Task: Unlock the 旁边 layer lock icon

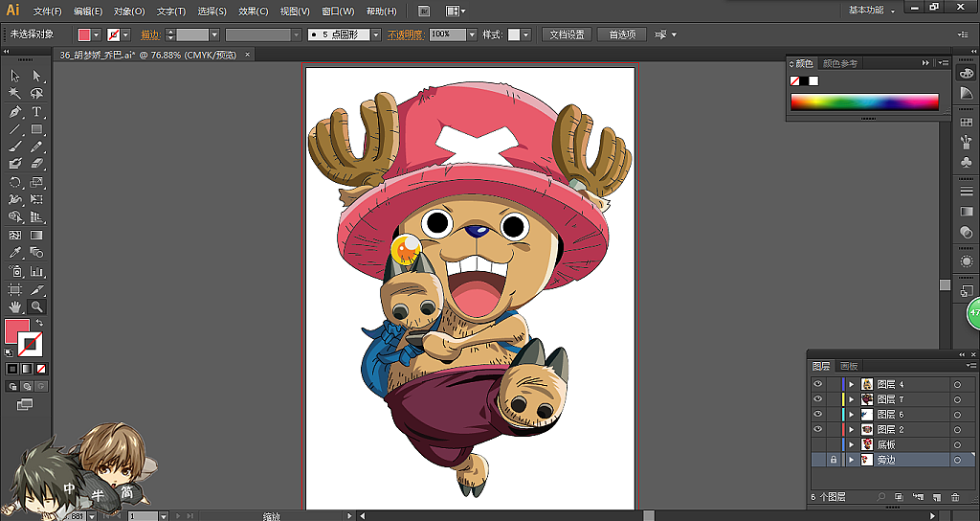Action: [834, 460]
